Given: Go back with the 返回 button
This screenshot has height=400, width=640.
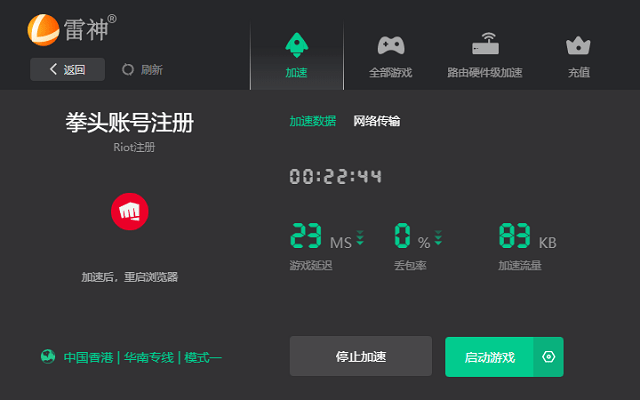Looking at the screenshot, I should (66, 70).
